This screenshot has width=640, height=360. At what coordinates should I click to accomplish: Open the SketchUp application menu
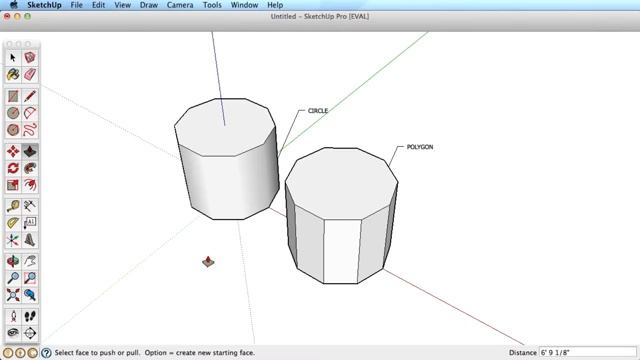coord(44,5)
